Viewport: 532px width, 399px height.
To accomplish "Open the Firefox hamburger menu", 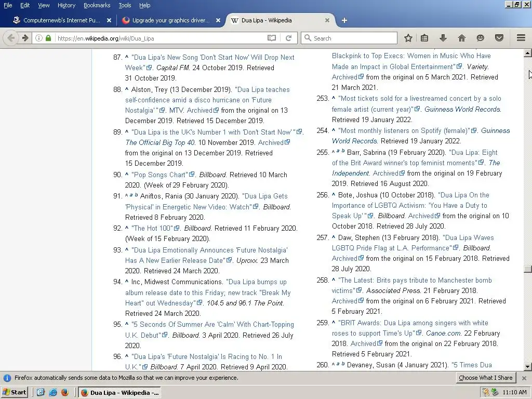I will pos(521,38).
